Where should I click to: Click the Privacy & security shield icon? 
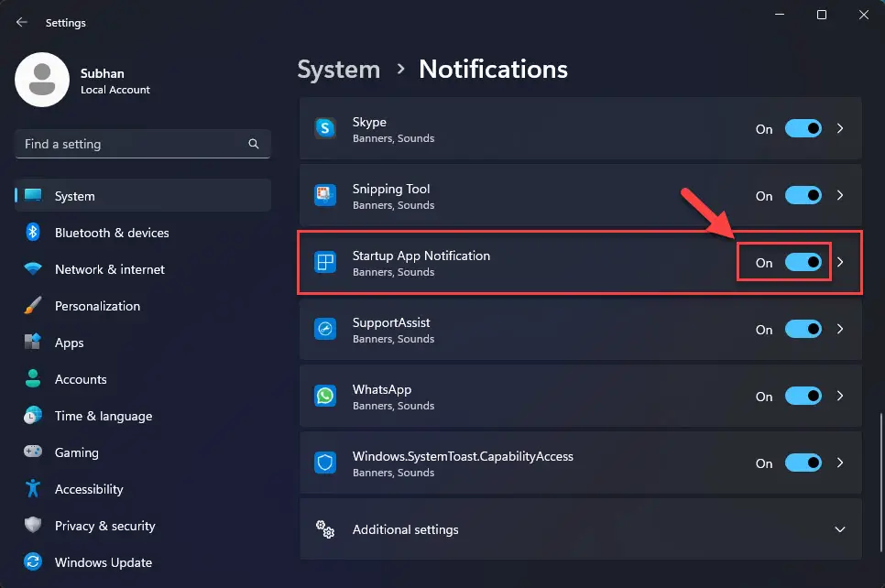[33, 525]
